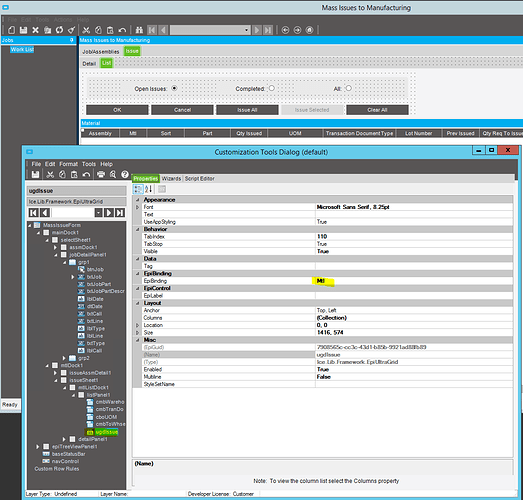Click the binoculars search icon

pyautogui.click(x=139, y=30)
